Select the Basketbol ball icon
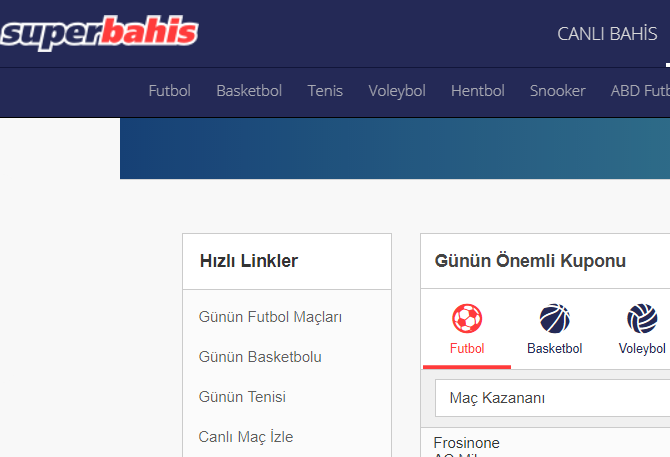This screenshot has width=670, height=457. pyautogui.click(x=555, y=318)
